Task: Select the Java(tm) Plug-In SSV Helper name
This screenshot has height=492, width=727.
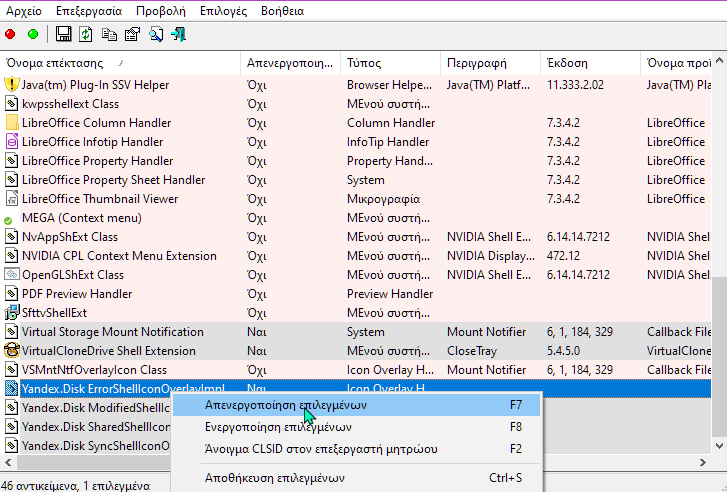Action: (96, 85)
